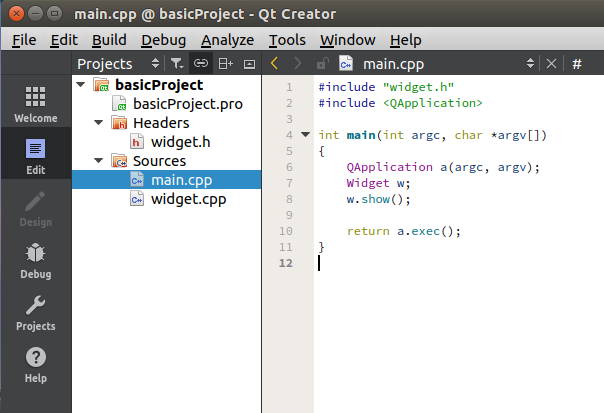Close main.cpp document with X
Viewport: 604px width, 413px height.
[x=551, y=64]
